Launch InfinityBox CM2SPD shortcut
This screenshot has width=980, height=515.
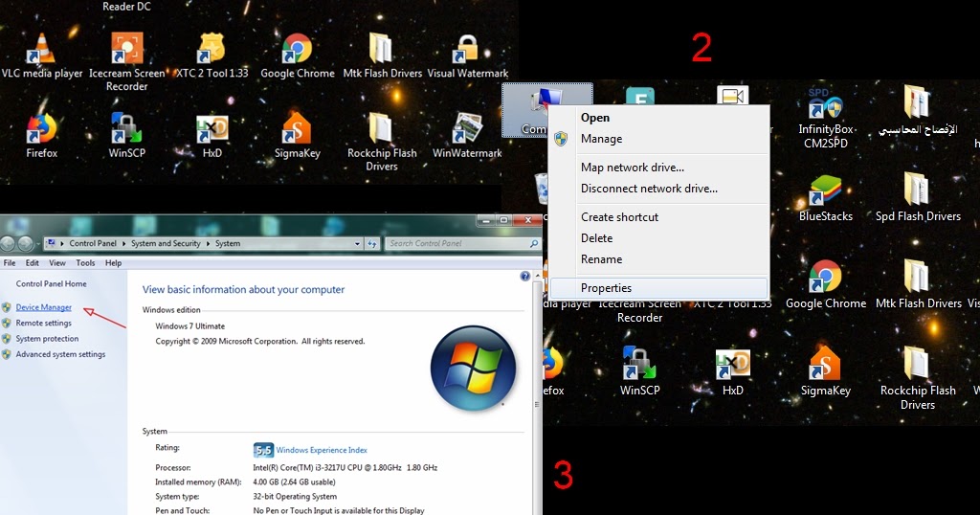click(x=826, y=103)
